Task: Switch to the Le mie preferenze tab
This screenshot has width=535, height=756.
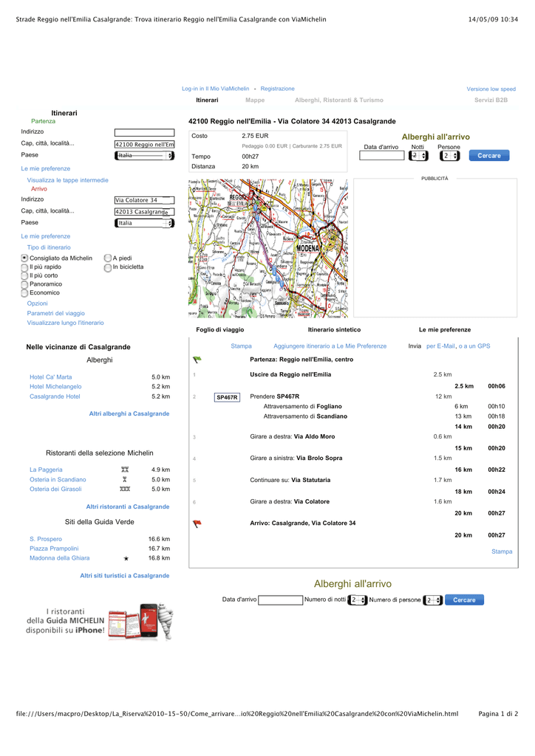Action: 445,330
